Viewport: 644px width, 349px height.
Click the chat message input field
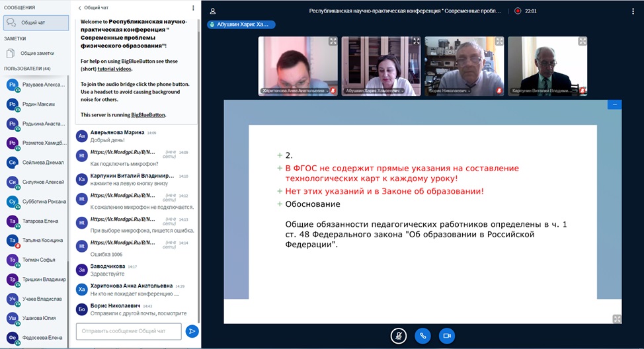coord(128,331)
